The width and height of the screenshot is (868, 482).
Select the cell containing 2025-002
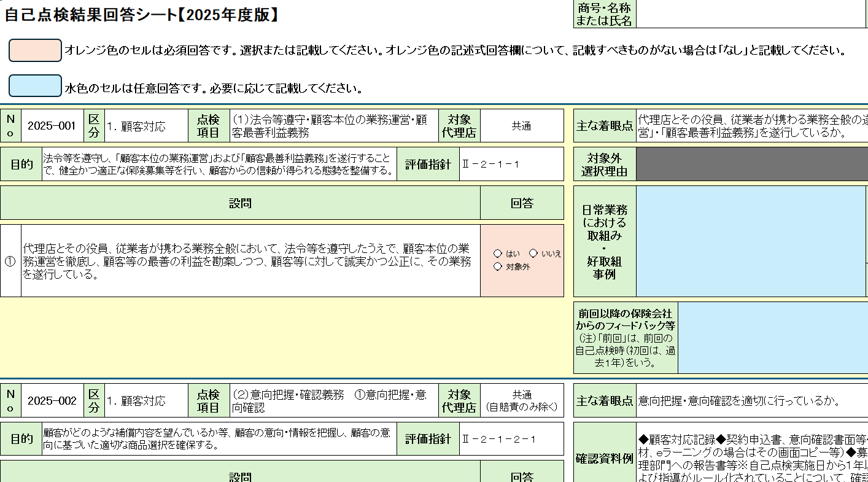[x=52, y=401]
